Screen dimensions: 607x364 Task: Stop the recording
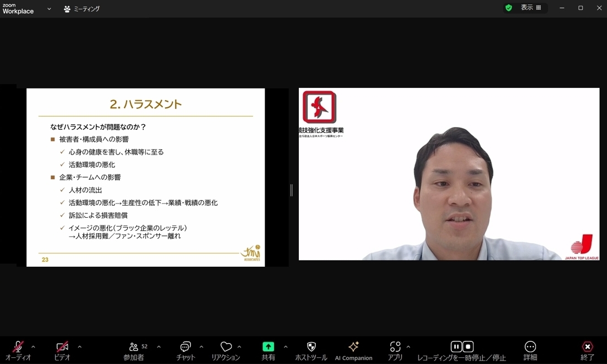coord(468,346)
